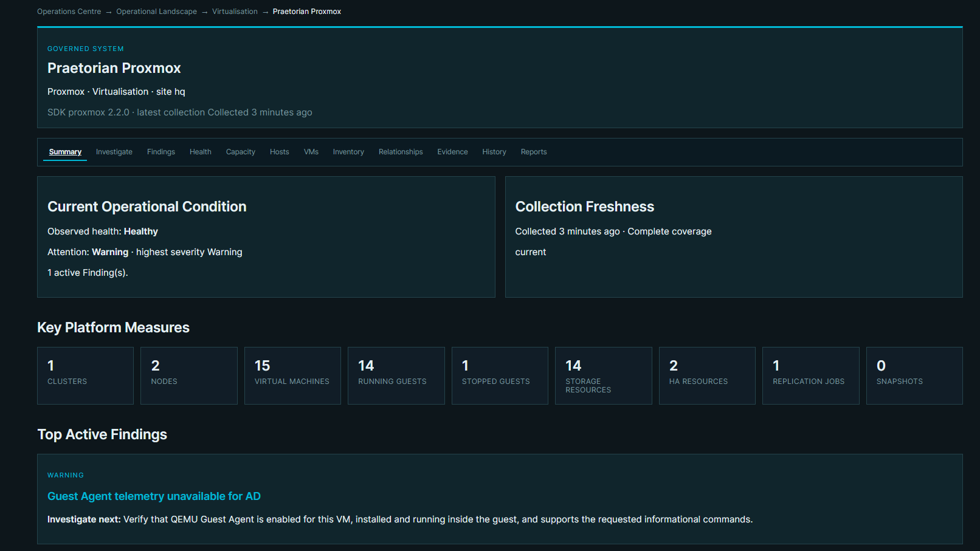Click the Replication Jobs measure card

point(811,375)
